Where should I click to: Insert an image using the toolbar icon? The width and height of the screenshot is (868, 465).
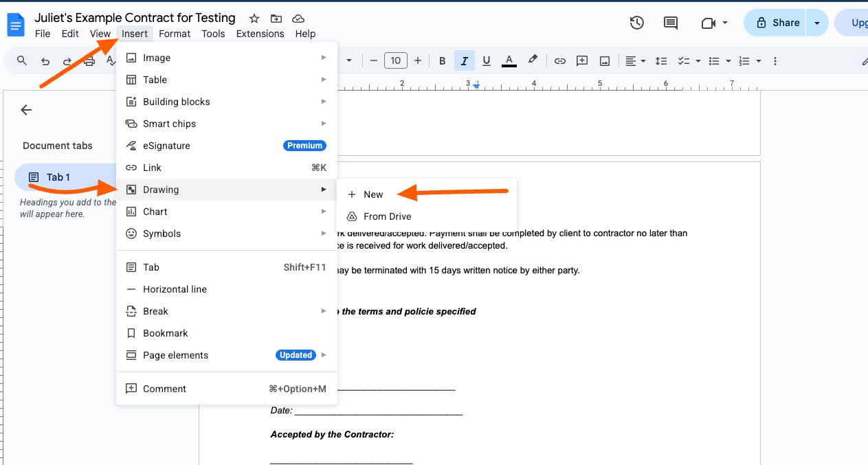coord(604,60)
